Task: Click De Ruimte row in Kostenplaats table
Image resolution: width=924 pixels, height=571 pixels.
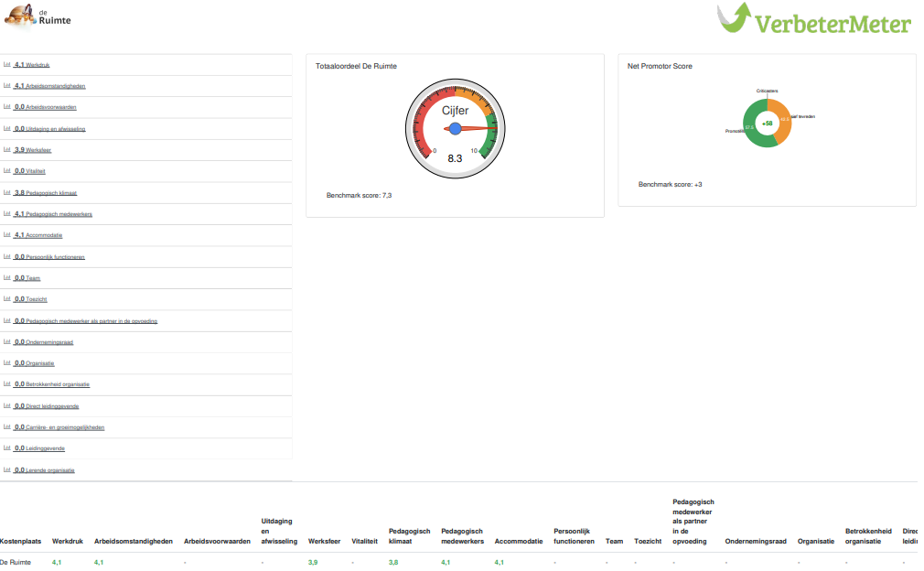Action: pyautogui.click(x=16, y=562)
